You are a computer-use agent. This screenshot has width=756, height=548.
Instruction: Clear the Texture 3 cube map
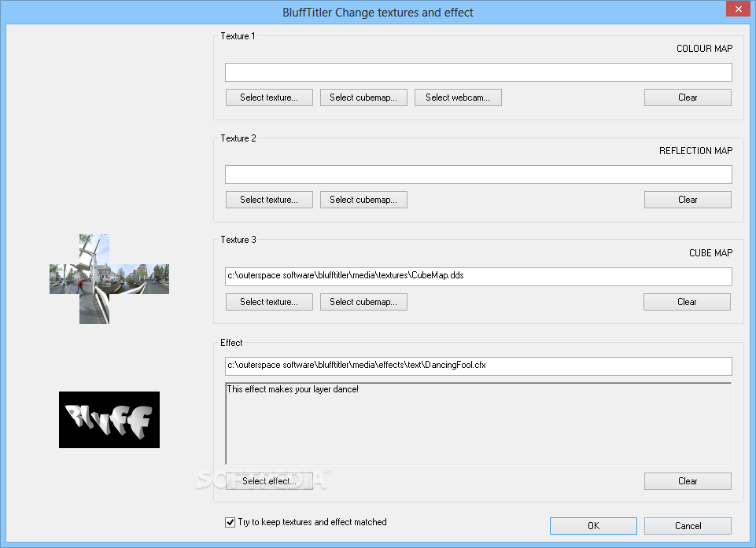[687, 302]
